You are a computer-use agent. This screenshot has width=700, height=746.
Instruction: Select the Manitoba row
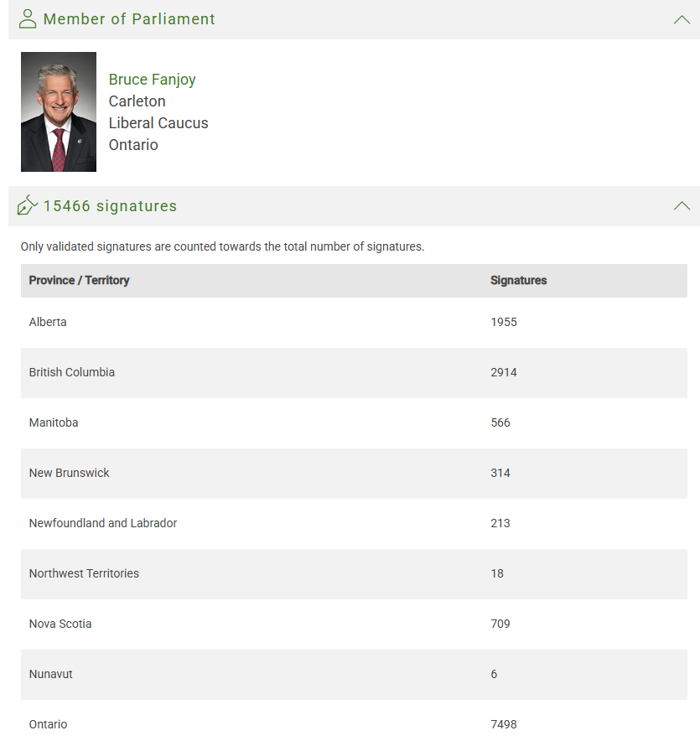click(x=354, y=423)
